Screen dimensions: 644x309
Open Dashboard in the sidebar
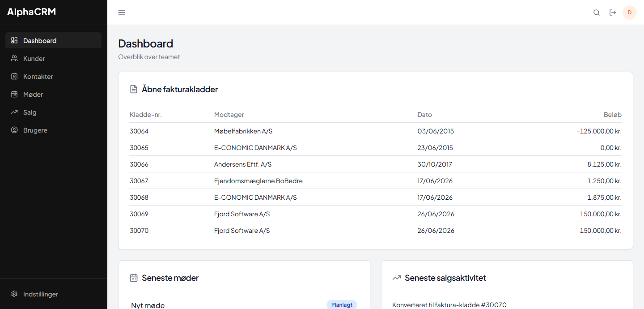tap(54, 40)
